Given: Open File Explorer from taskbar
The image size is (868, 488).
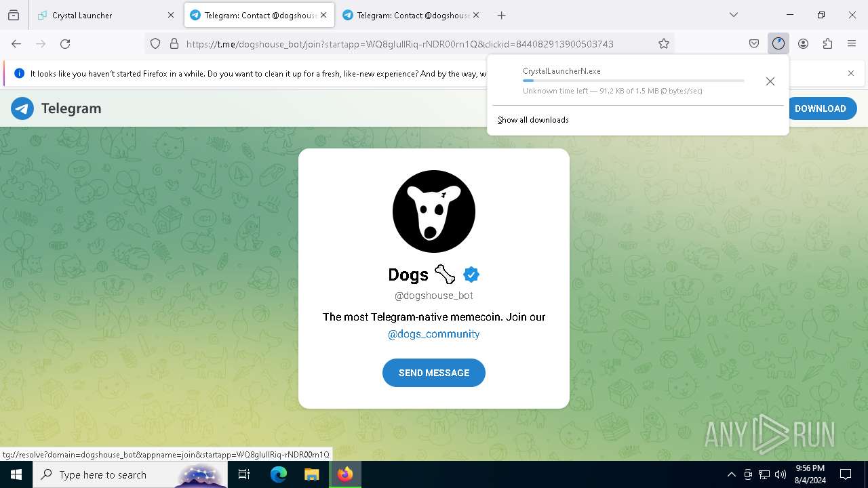Looking at the screenshot, I should [x=311, y=474].
